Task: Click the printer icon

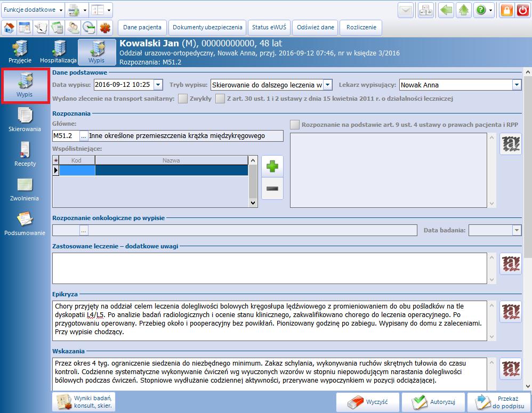Action: [x=74, y=10]
